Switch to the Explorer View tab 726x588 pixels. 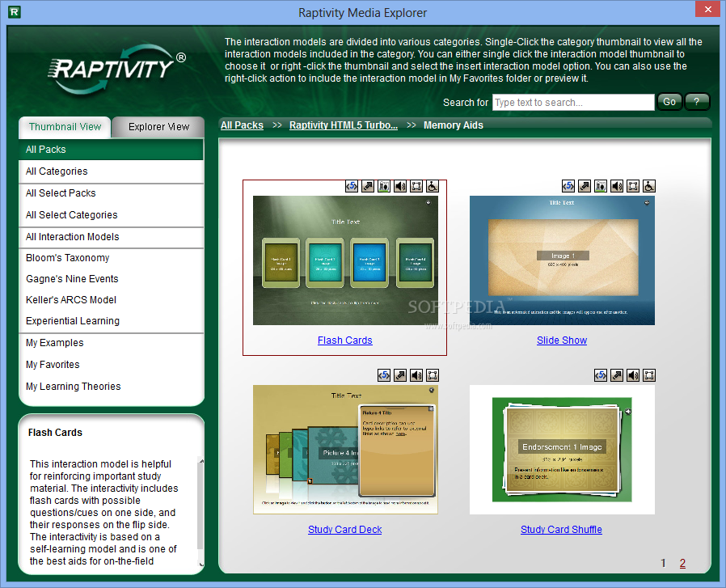pos(158,127)
